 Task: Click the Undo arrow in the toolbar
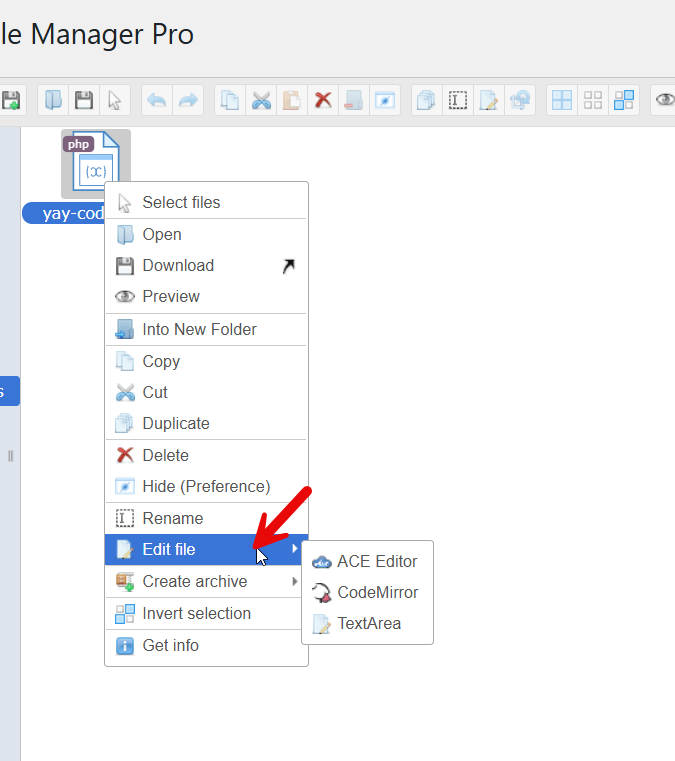coord(157,100)
